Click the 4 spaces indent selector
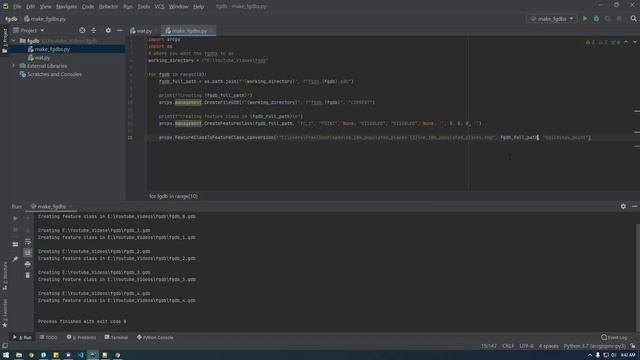Viewport: 640px width, 360px height. pyautogui.click(x=549, y=346)
